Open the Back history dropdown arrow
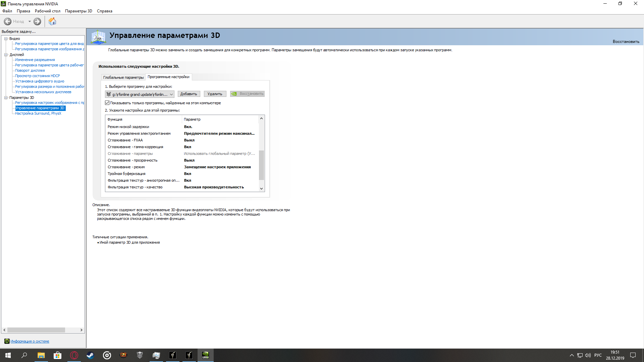This screenshot has width=644, height=362. point(30,21)
